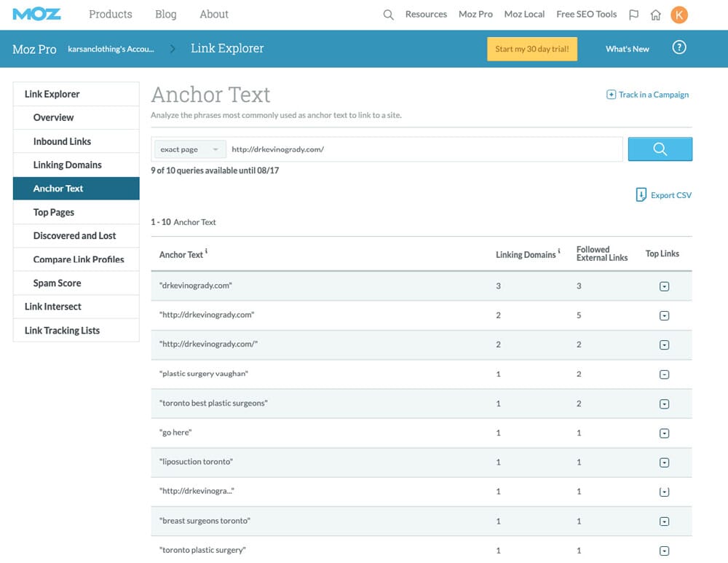Image resolution: width=728 pixels, height=563 pixels.
Task: Expand top links for "drkevinogrady.com" row
Action: 664,286
